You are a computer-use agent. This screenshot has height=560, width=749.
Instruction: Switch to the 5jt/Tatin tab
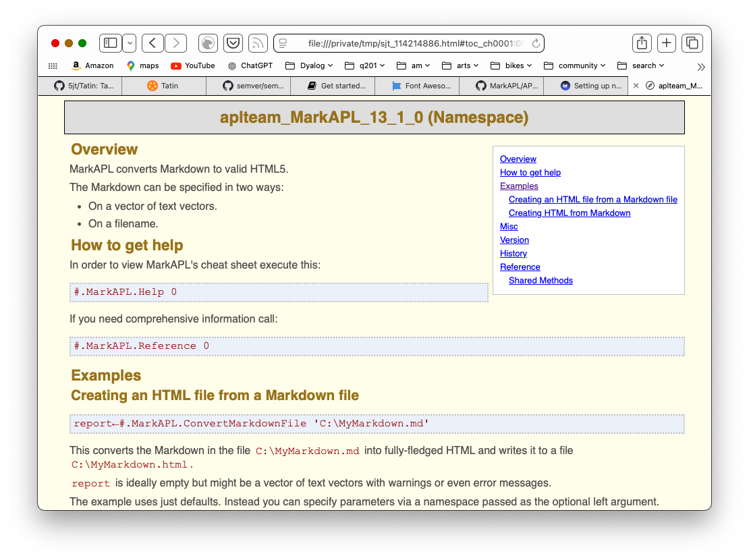[80, 86]
